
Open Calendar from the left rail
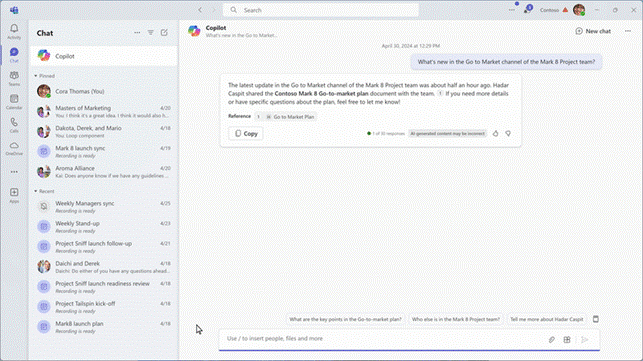(14, 101)
